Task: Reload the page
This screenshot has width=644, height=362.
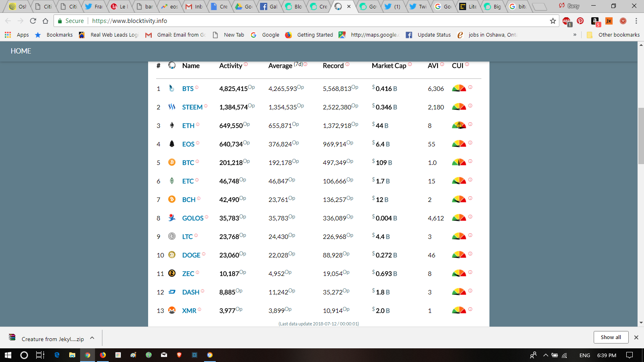Action: coord(33,21)
